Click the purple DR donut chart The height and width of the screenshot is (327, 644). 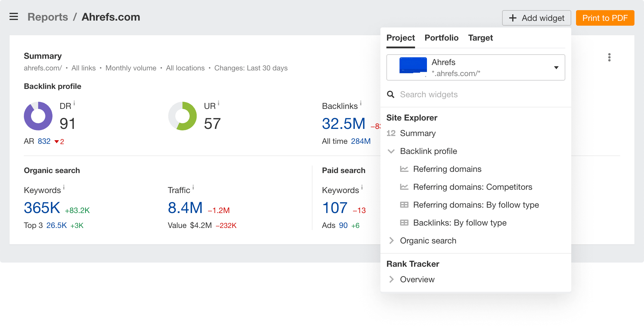38,116
